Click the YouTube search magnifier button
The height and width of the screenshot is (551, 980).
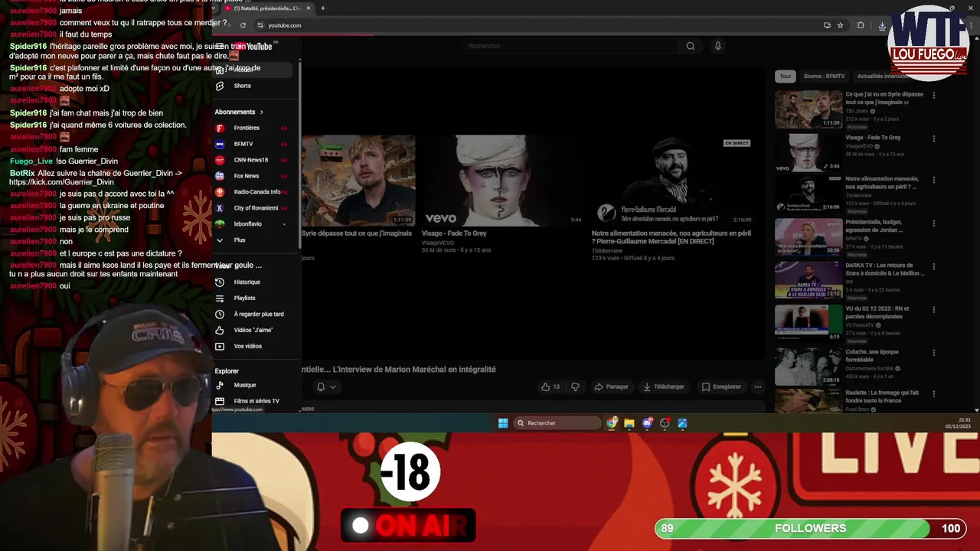pyautogui.click(x=691, y=46)
